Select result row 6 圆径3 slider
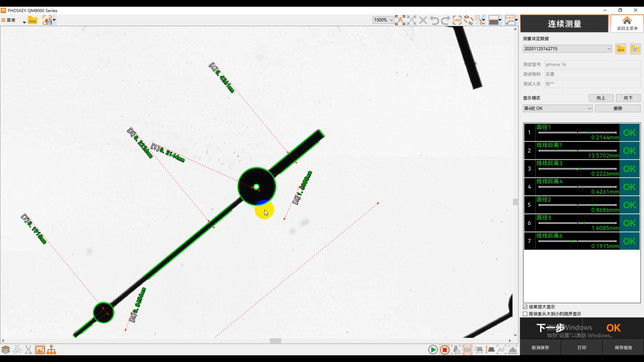This screenshot has height=362, width=644. click(x=577, y=223)
